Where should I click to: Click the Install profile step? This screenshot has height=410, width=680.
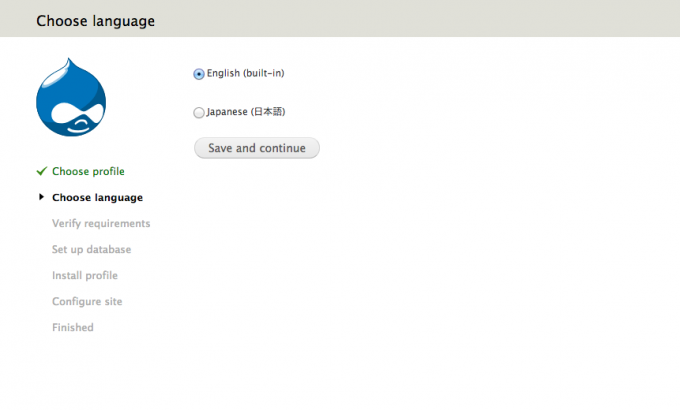[x=84, y=275]
